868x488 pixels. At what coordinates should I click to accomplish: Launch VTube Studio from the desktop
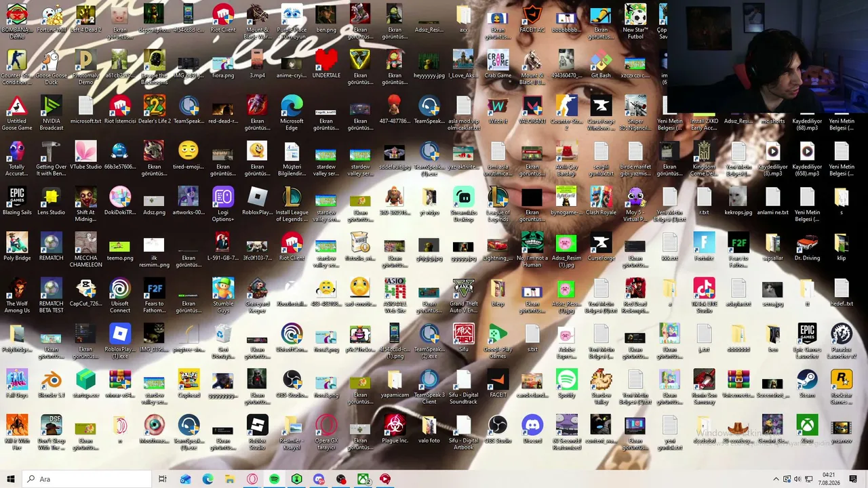coord(85,155)
